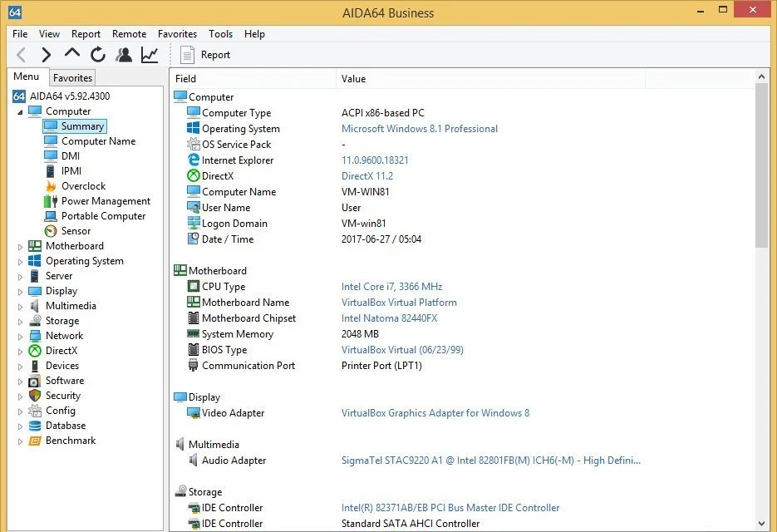Select the IPMI tree item
Image resolution: width=777 pixels, height=532 pixels.
point(71,170)
